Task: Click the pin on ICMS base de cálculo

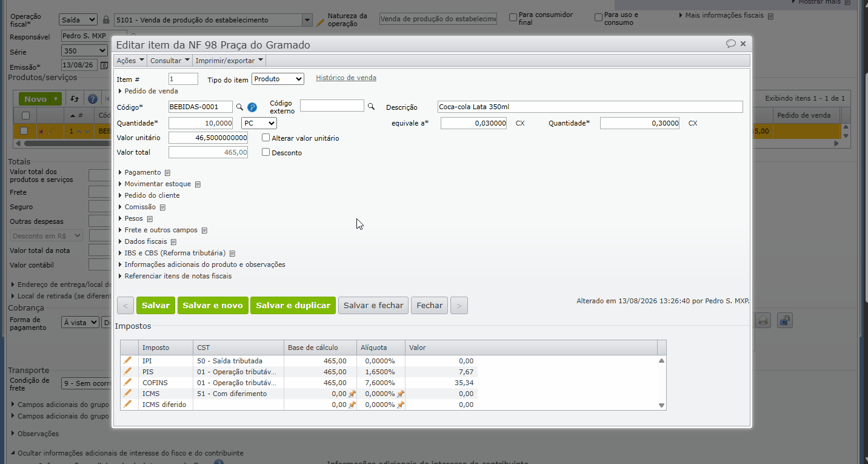Action: tap(352, 394)
